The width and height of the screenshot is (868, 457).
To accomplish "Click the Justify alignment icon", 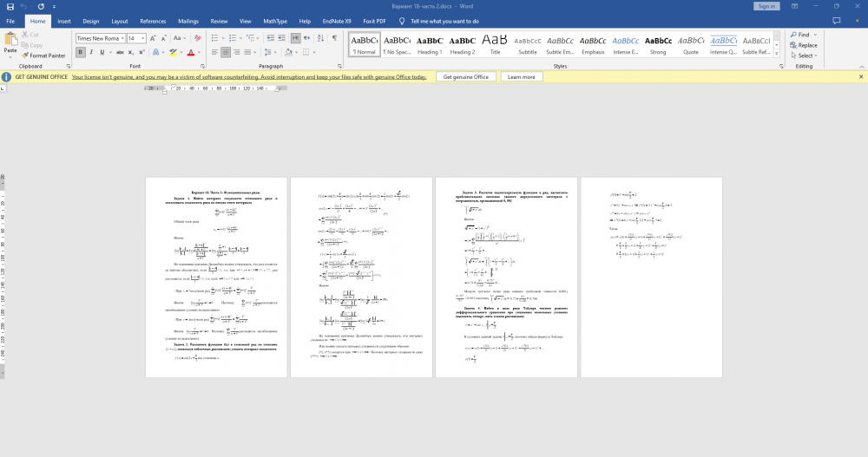I will point(248,52).
